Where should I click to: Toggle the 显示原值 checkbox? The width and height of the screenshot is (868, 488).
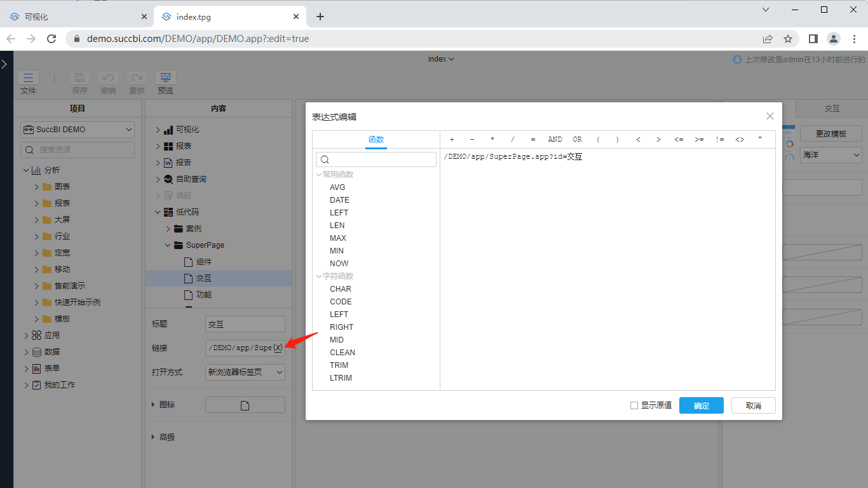click(634, 405)
